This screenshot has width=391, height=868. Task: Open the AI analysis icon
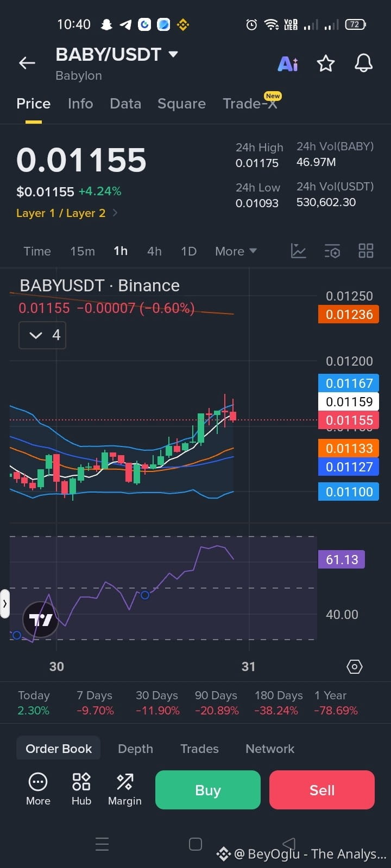[288, 64]
